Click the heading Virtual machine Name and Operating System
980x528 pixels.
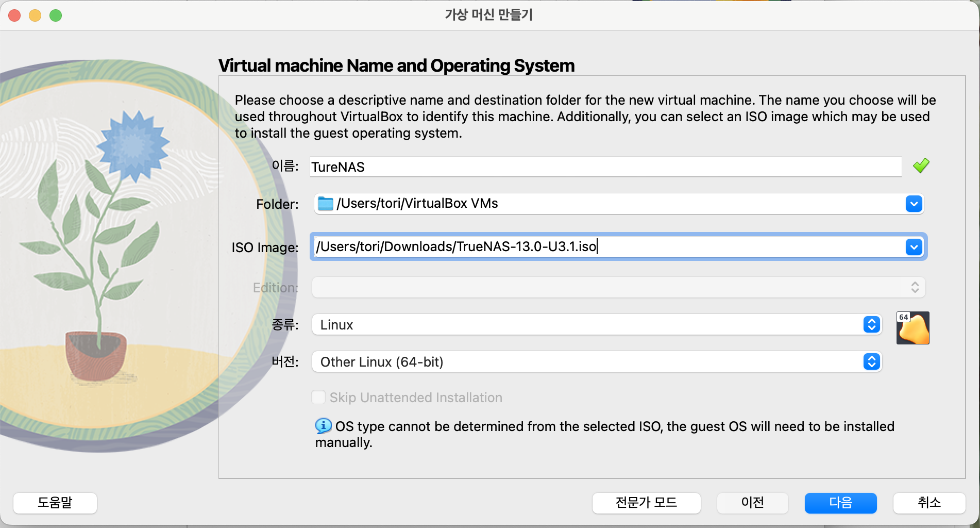(x=396, y=65)
